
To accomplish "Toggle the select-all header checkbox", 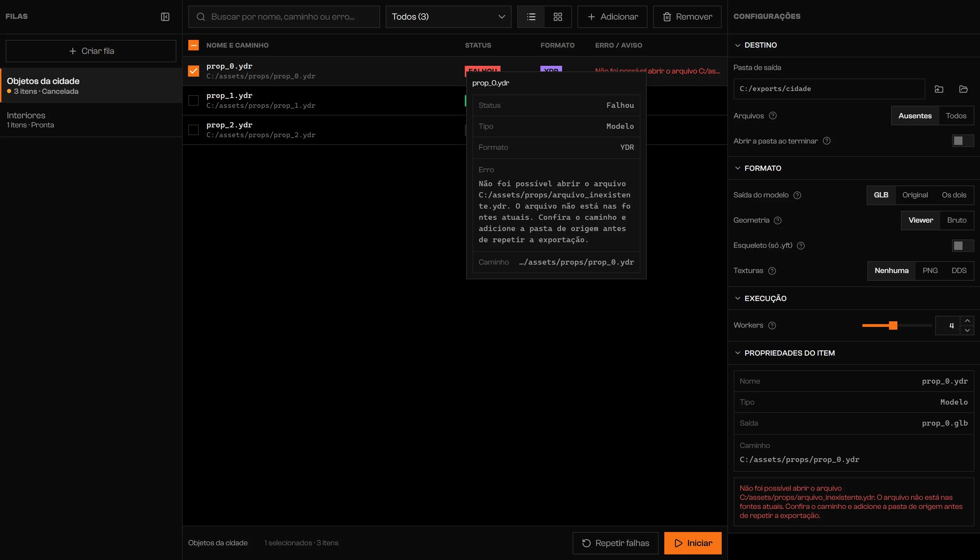I will coord(194,45).
